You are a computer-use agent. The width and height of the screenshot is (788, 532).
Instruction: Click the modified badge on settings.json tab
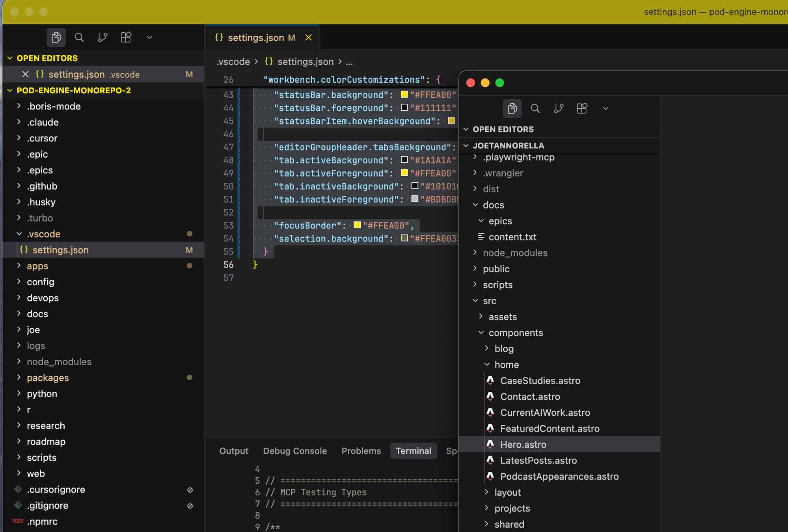[291, 37]
